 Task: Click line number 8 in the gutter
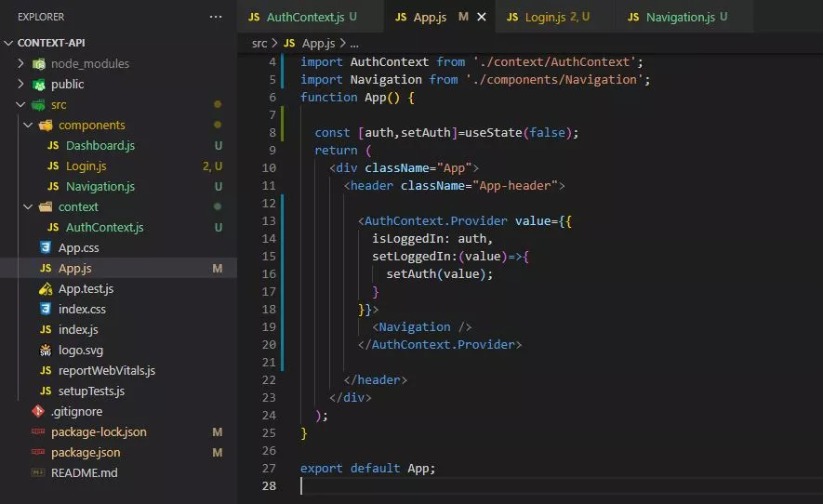coord(272,132)
